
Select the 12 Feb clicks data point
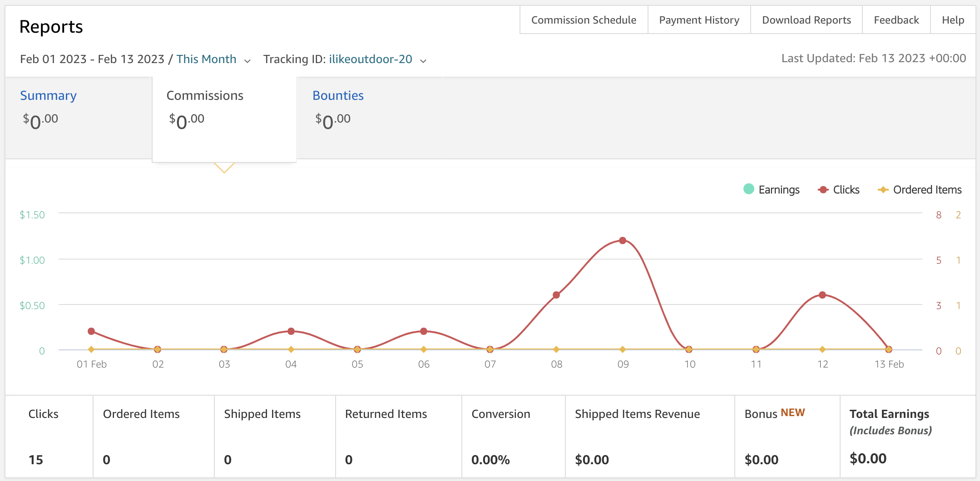pos(822,295)
